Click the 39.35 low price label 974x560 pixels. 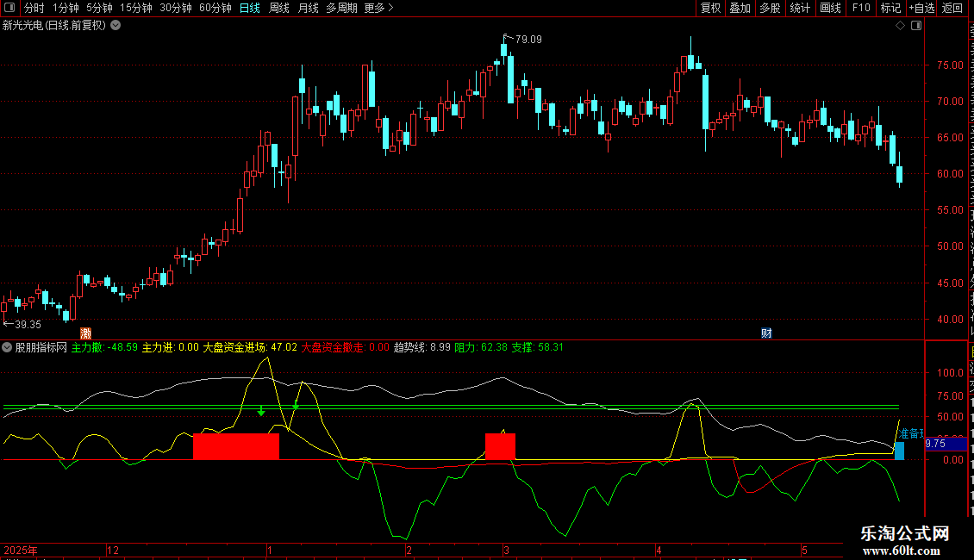(x=28, y=325)
